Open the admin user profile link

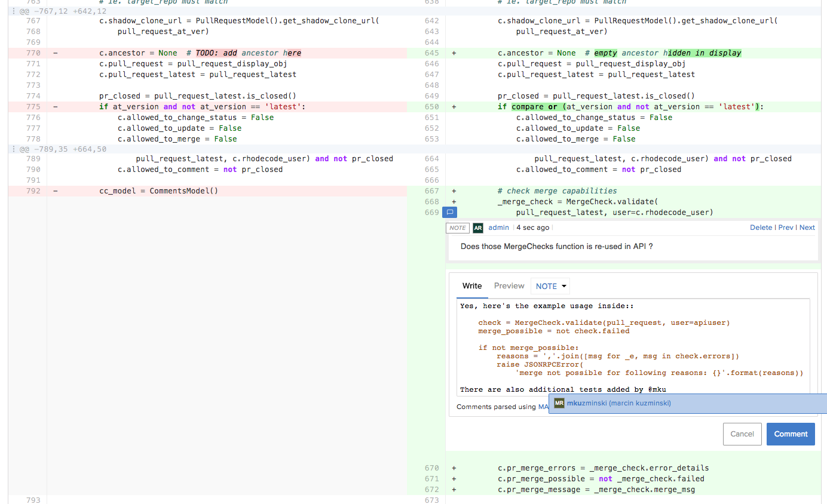pos(498,228)
